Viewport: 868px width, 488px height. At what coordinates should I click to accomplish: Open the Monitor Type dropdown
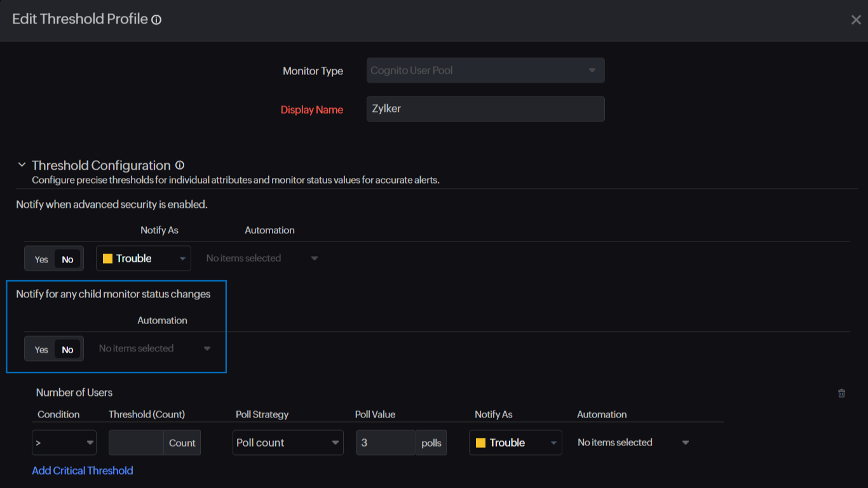[485, 71]
